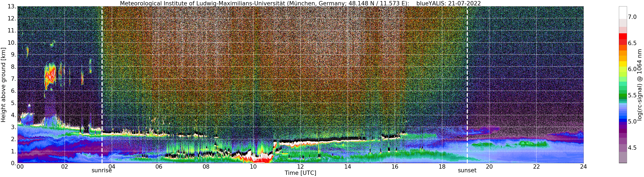
Task: Click the '24' tick on the time axis
Action: (583, 167)
